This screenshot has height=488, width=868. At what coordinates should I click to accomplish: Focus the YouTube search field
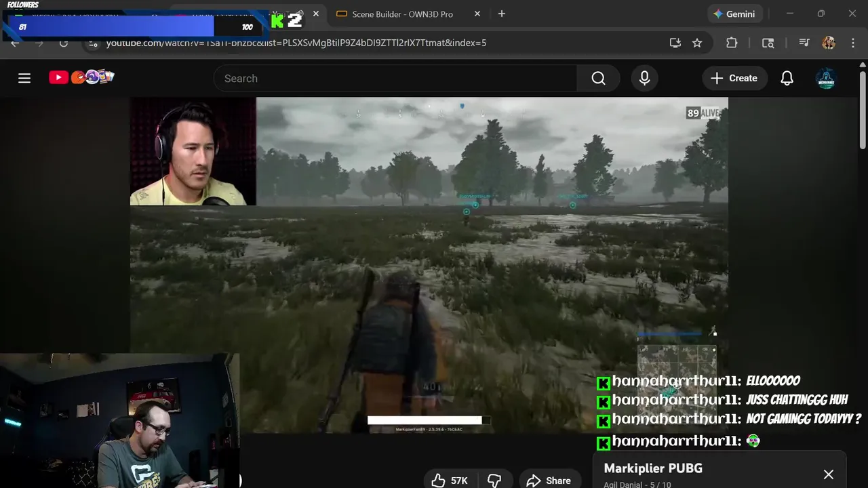(x=395, y=78)
